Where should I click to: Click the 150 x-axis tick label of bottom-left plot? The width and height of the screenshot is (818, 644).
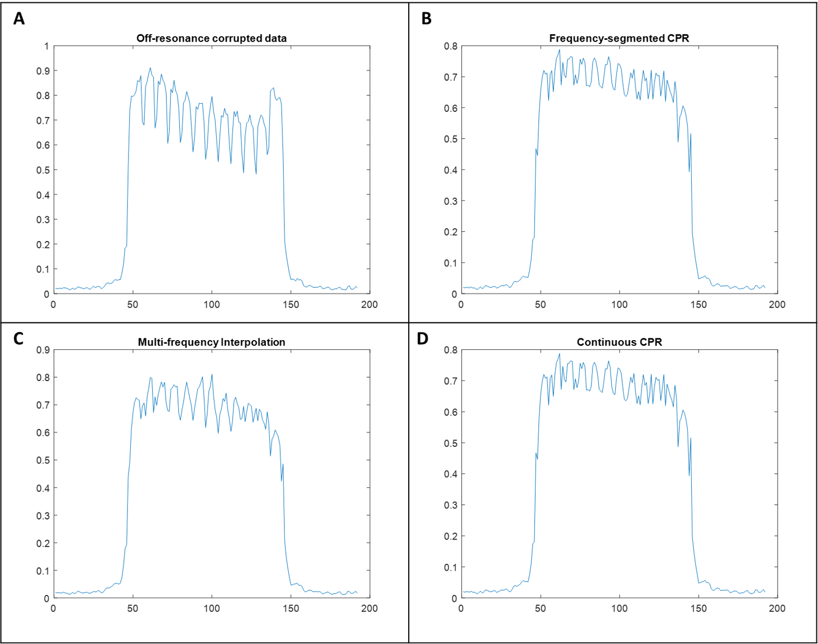click(x=291, y=608)
